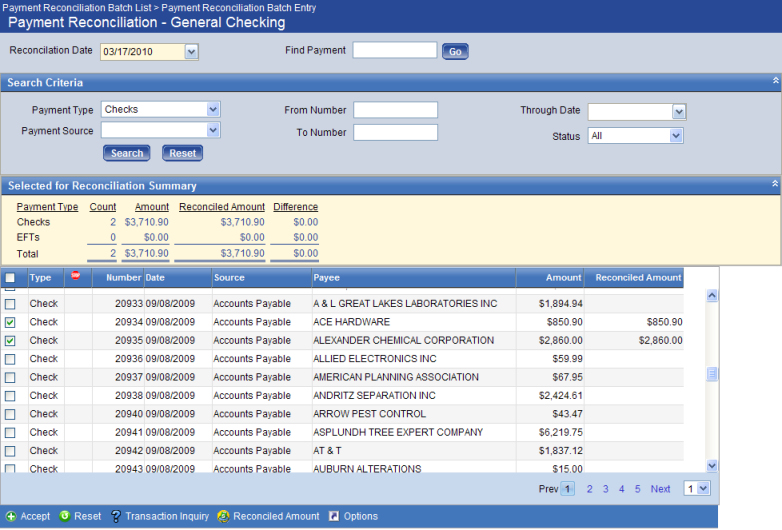Collapse the Search Criteria panel
Image resolution: width=782 pixels, height=530 pixels.
click(x=775, y=80)
